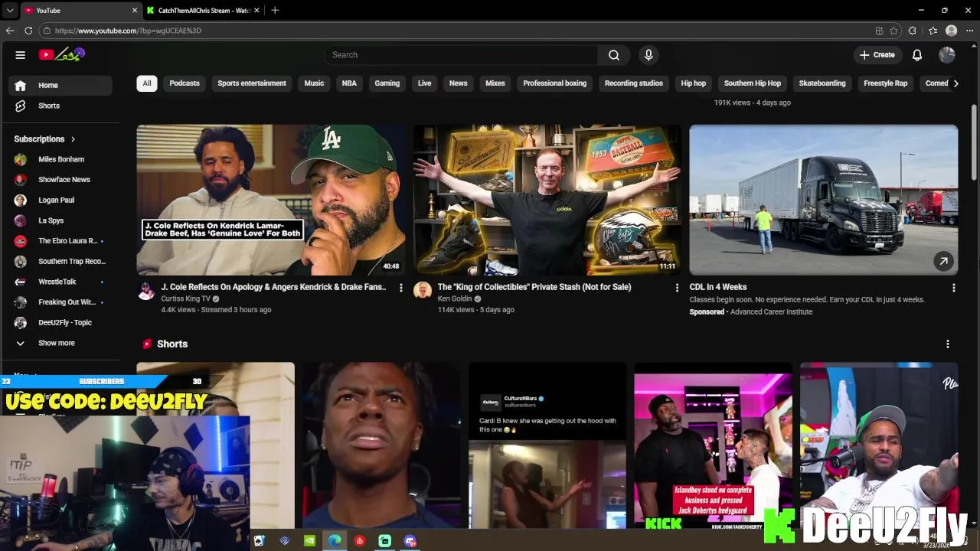Select the Podcasts filter chip
Screen dimensions: 980x551
[x=185, y=83]
